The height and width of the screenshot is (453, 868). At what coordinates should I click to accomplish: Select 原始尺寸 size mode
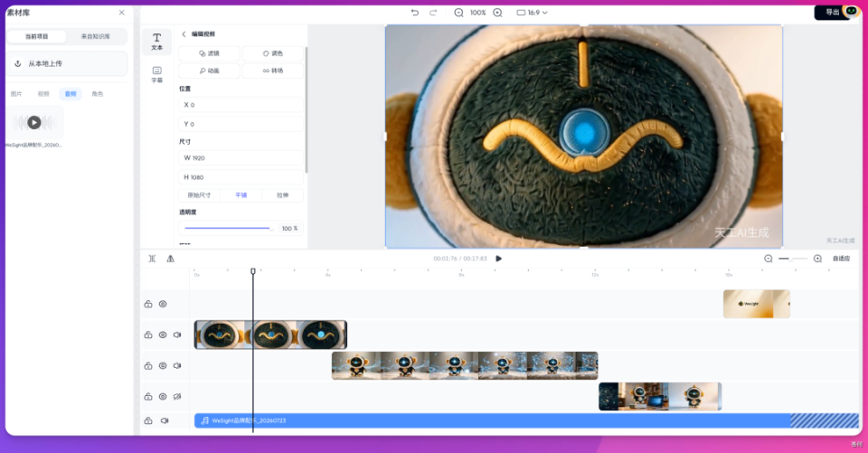(x=199, y=195)
